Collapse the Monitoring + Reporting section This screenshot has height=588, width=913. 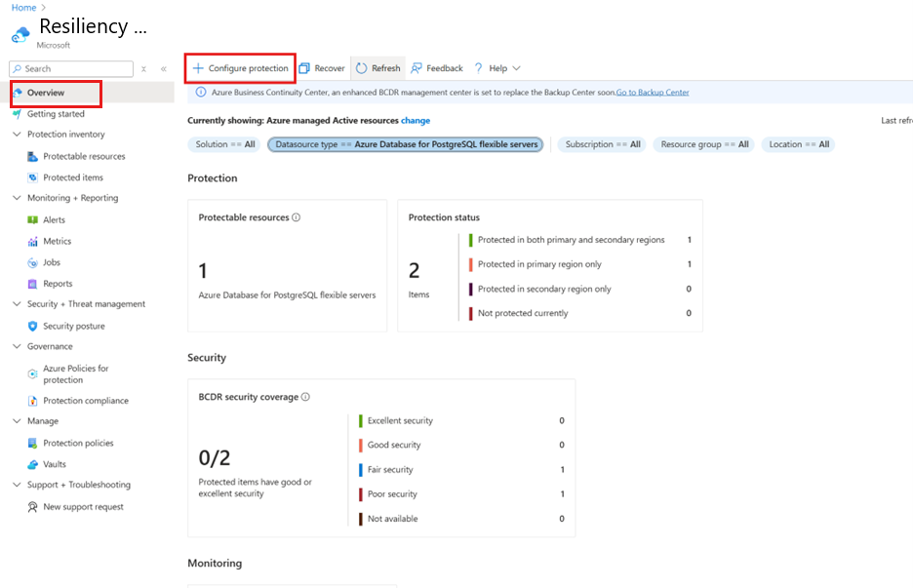pyautogui.click(x=17, y=198)
